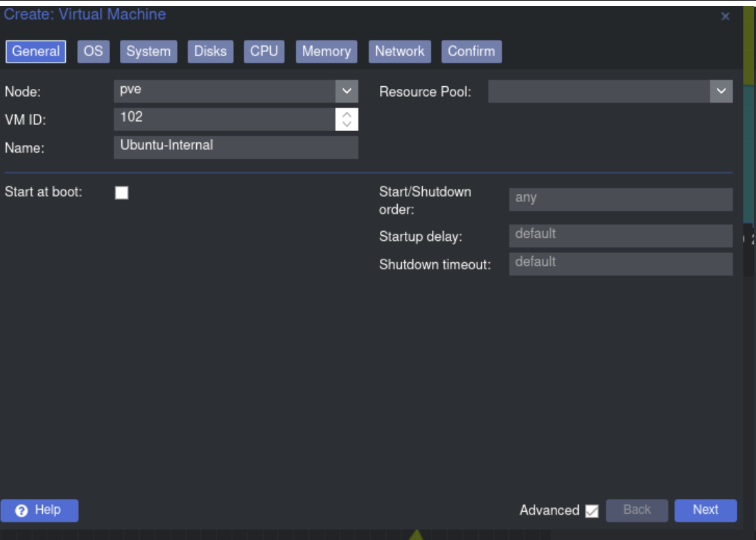
Task: Jump to the Confirm tab
Action: (471, 51)
